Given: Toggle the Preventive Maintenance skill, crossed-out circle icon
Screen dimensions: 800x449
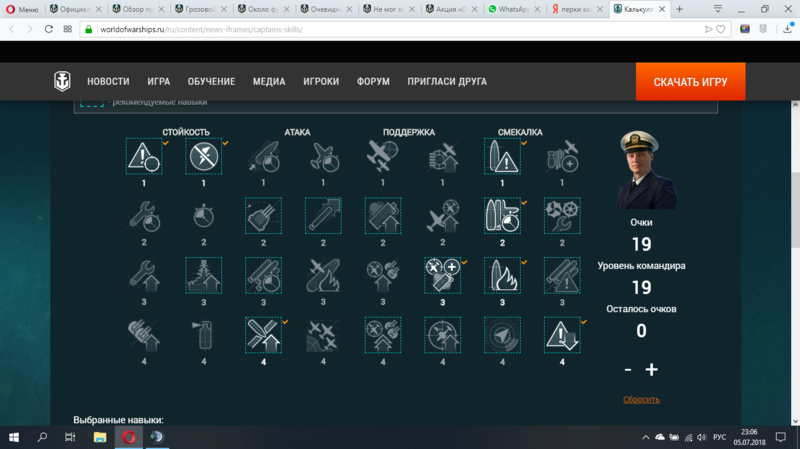Looking at the screenshot, I should [x=204, y=156].
